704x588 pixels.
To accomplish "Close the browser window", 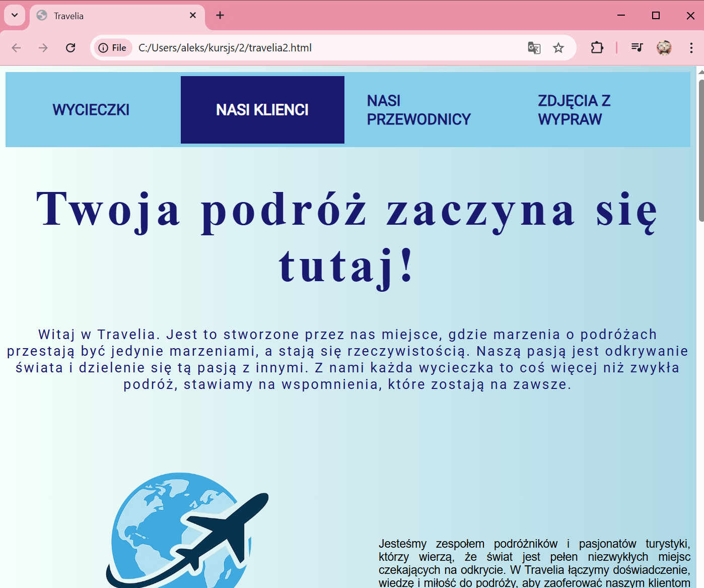I will click(x=690, y=16).
